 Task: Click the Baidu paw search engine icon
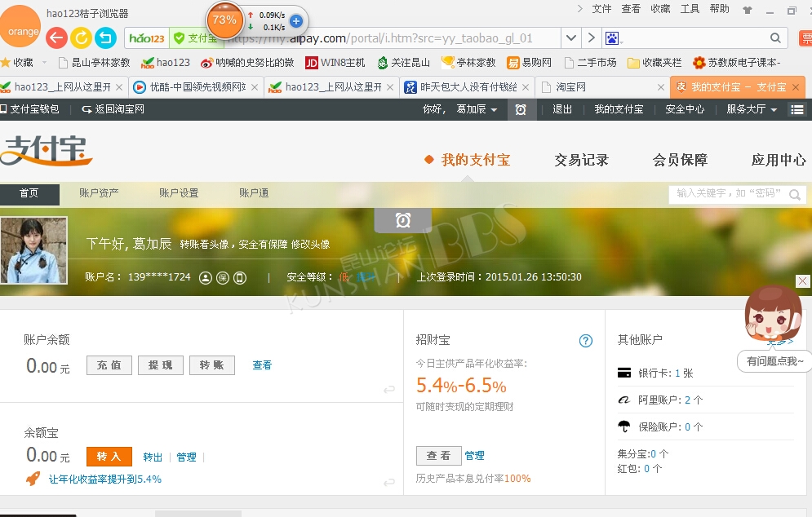(x=612, y=38)
